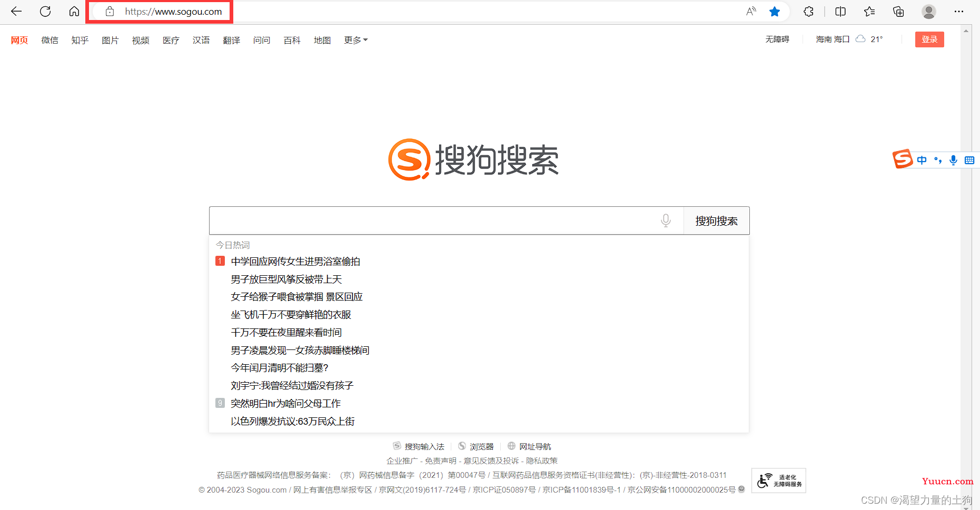
Task: Open the 网上有害信息举报专区 link
Action: coord(332,489)
